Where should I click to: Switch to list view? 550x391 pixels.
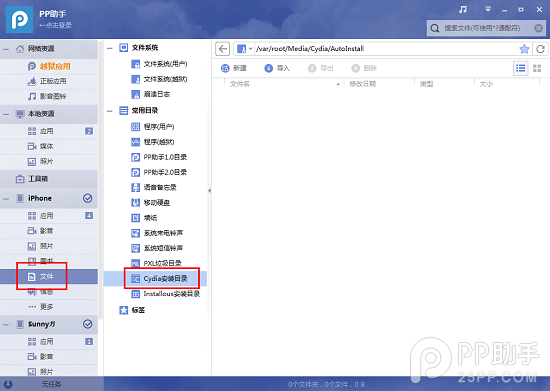pyautogui.click(x=521, y=68)
